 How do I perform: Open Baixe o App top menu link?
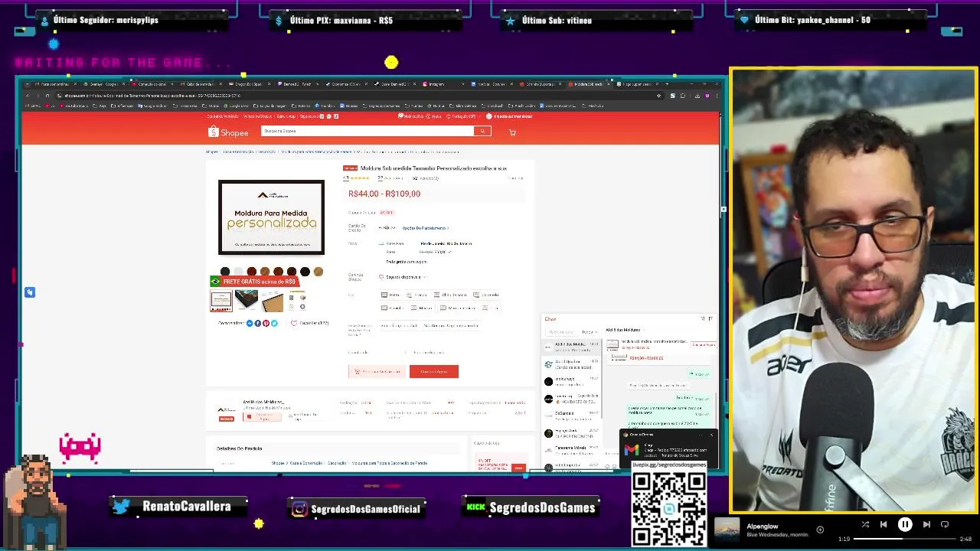pos(286,116)
